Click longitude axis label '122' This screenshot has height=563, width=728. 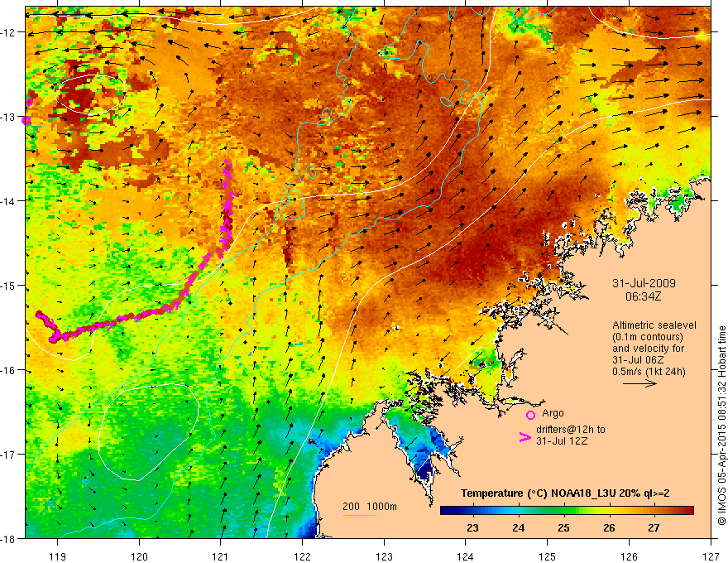click(302, 556)
